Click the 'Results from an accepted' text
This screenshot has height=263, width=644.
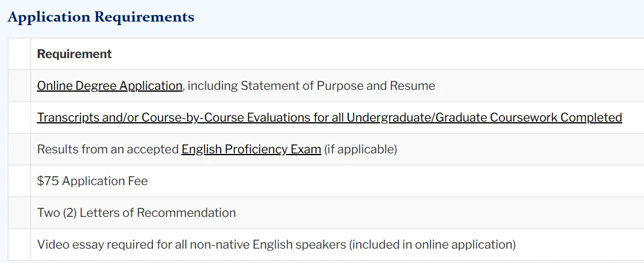[108, 149]
